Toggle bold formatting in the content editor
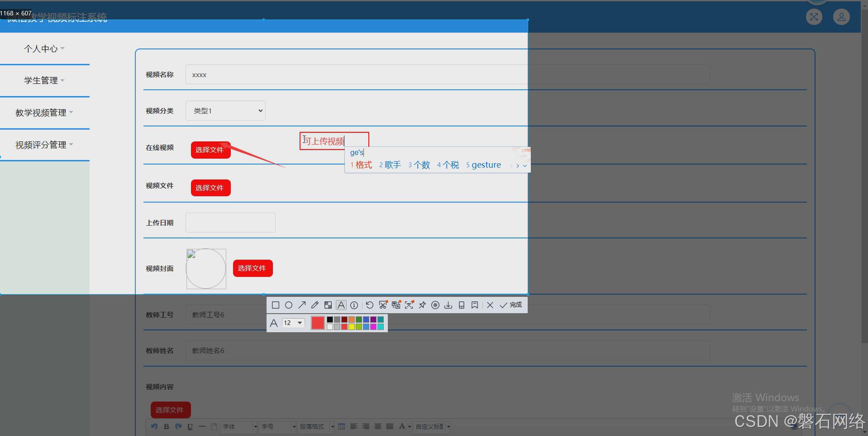Screen dimensions: 868x436 click(166, 427)
